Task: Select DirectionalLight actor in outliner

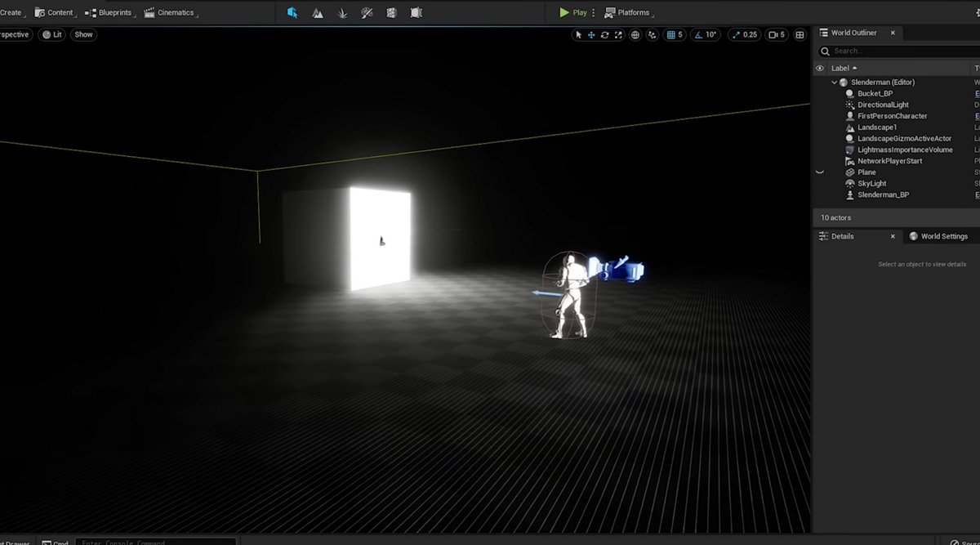Action: [883, 105]
